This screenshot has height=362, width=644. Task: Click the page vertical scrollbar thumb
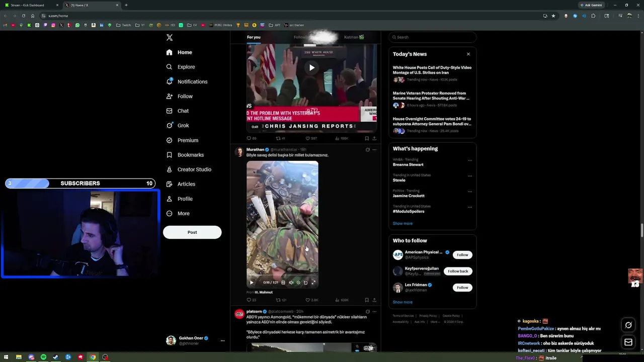click(x=642, y=230)
